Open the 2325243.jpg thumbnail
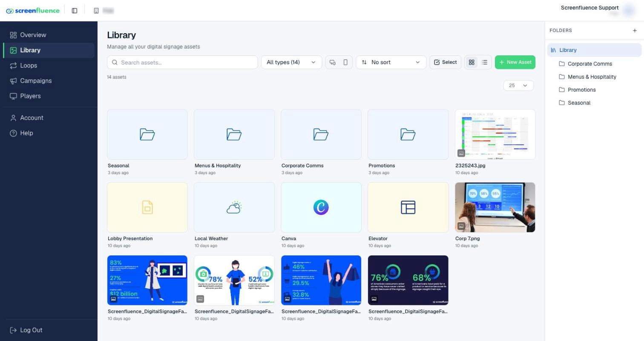This screenshot has height=341, width=644. point(495,135)
